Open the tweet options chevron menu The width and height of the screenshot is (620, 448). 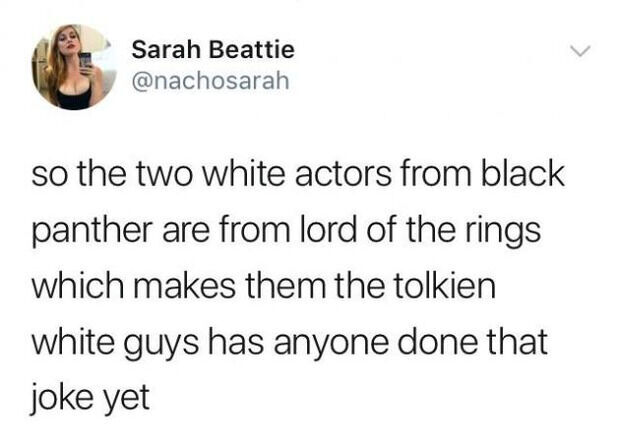coord(580,51)
